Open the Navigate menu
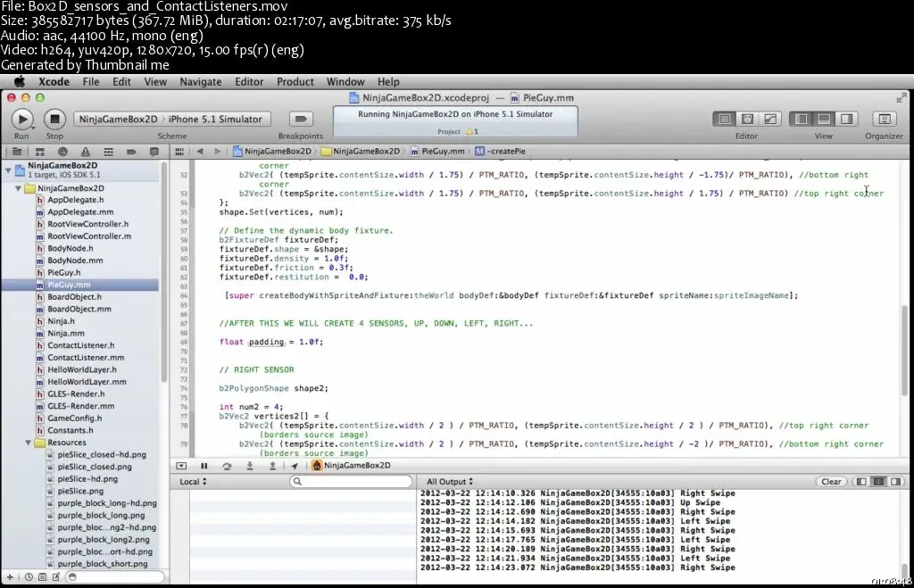914x588 pixels. (x=201, y=81)
